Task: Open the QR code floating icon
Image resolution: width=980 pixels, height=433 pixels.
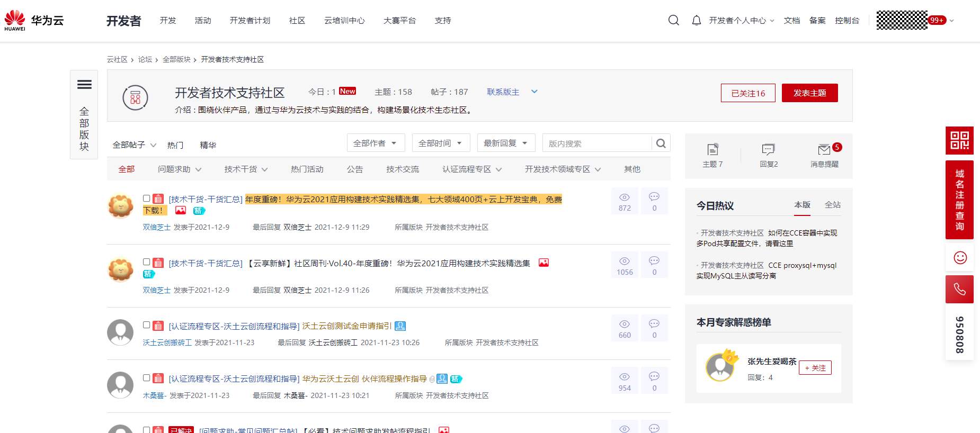Action: [959, 140]
